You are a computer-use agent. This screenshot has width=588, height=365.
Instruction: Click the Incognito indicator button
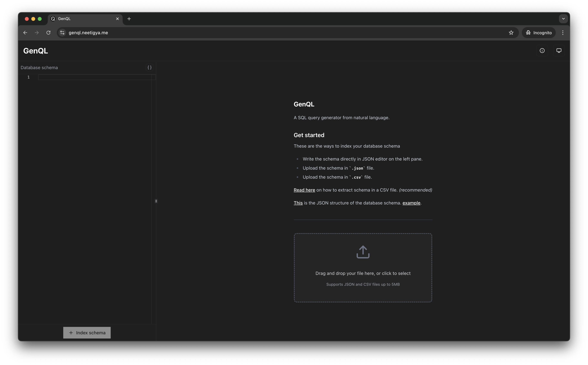point(539,33)
